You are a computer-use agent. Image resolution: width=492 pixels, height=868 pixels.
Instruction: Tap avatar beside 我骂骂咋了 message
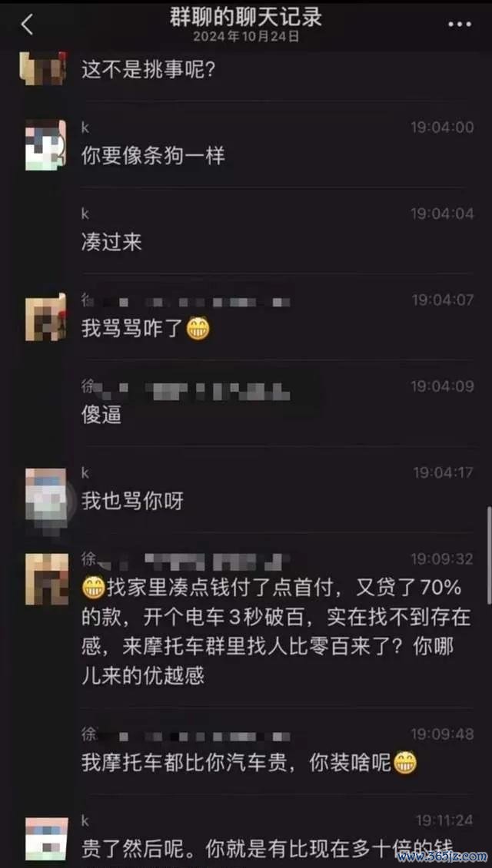click(45, 317)
